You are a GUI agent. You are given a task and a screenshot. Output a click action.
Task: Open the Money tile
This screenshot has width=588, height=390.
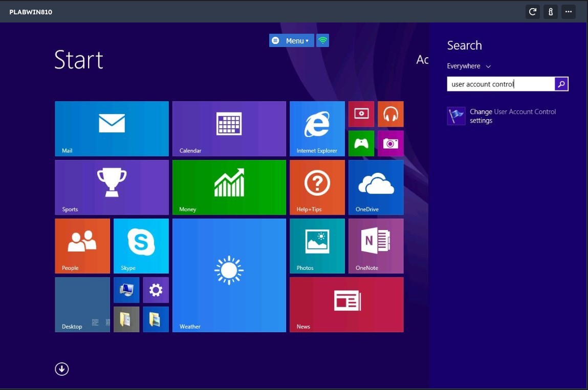click(x=229, y=187)
